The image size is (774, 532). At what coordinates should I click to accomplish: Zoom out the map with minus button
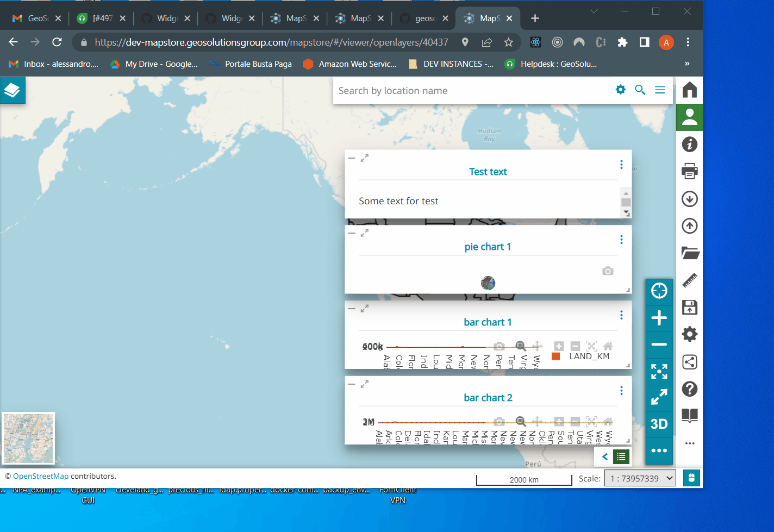click(659, 345)
